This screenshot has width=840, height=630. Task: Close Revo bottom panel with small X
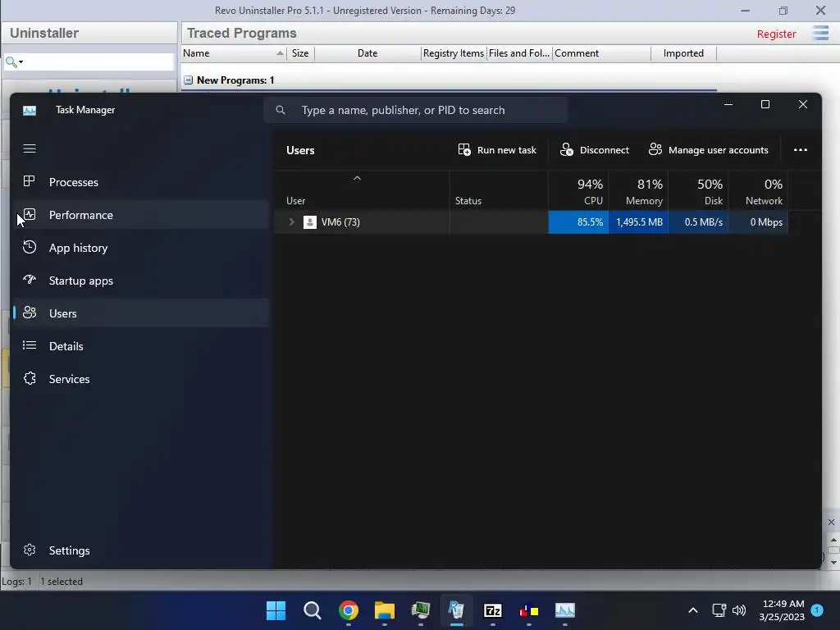coord(831,522)
